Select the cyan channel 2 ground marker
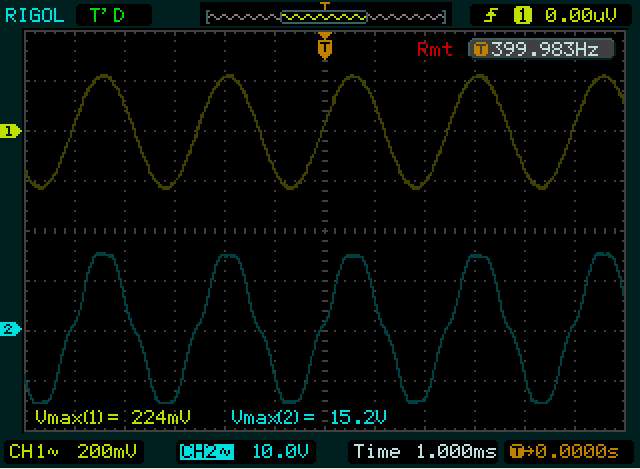640x469 pixels. point(10,329)
